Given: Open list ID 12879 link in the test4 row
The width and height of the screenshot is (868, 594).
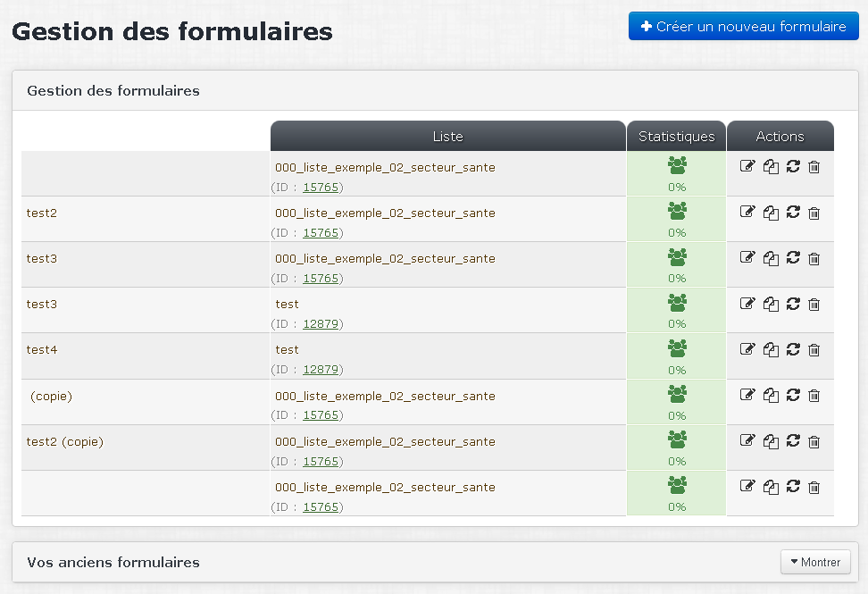Looking at the screenshot, I should [x=321, y=369].
